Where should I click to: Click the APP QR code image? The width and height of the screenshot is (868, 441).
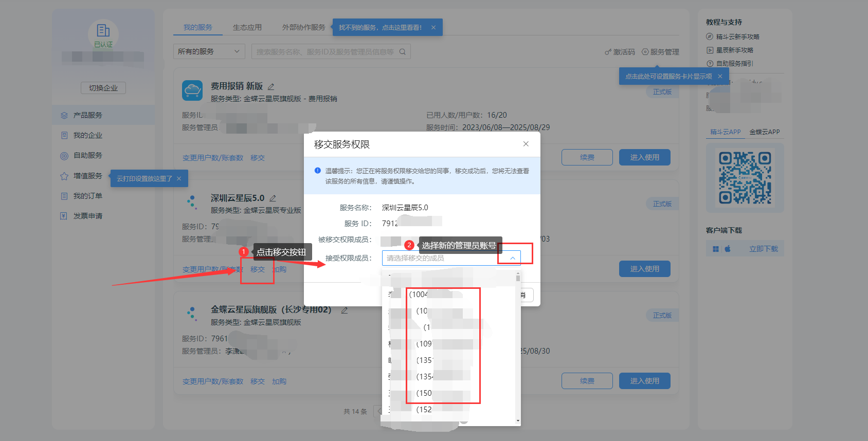pos(745,178)
